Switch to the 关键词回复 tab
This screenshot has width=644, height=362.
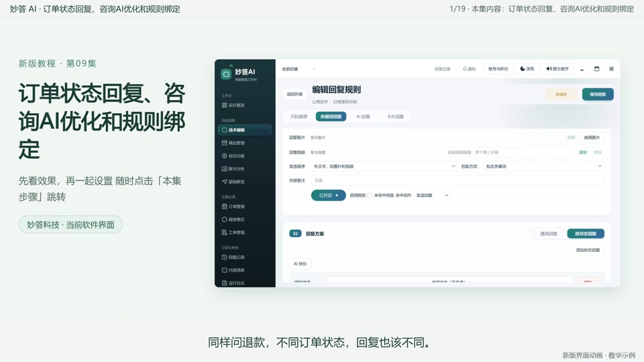331,117
